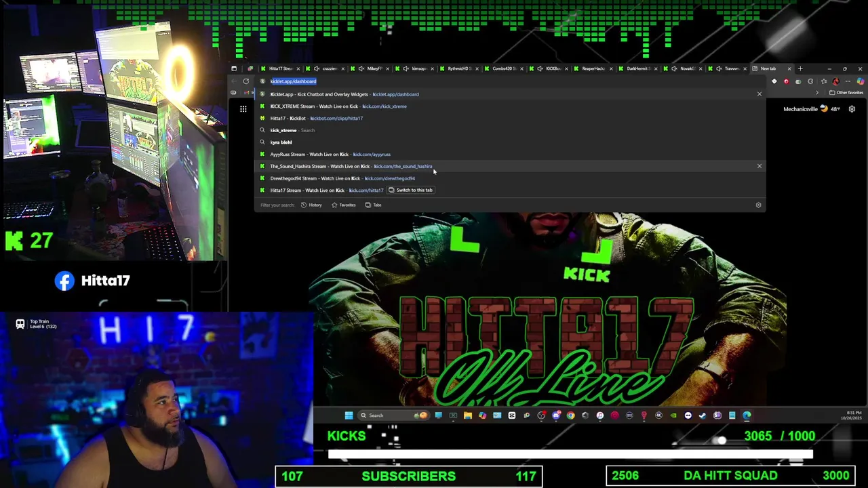Select AyyyRuss Stream suggestion
Viewport: 868px width, 488px height.
[510, 154]
